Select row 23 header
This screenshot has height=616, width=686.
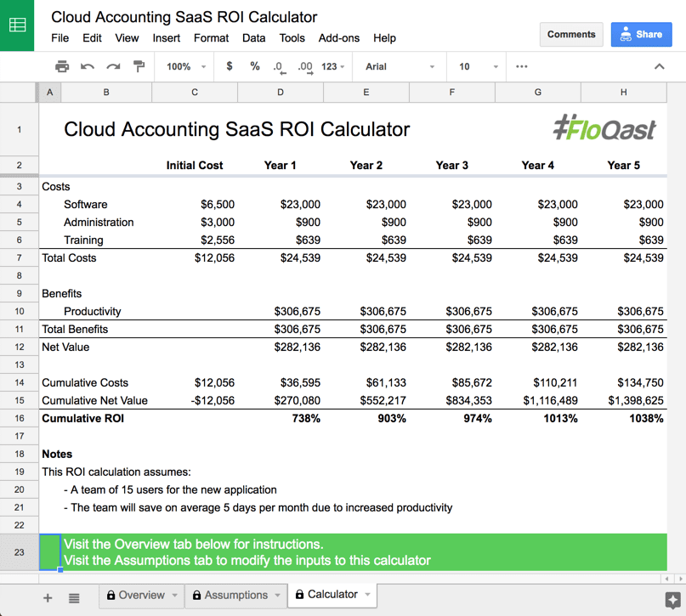pos(20,552)
